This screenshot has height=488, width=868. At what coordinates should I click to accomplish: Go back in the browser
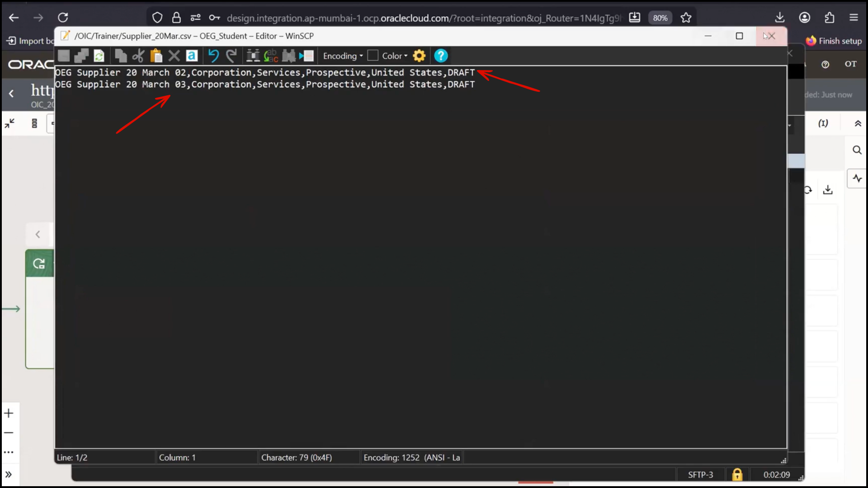(x=14, y=18)
